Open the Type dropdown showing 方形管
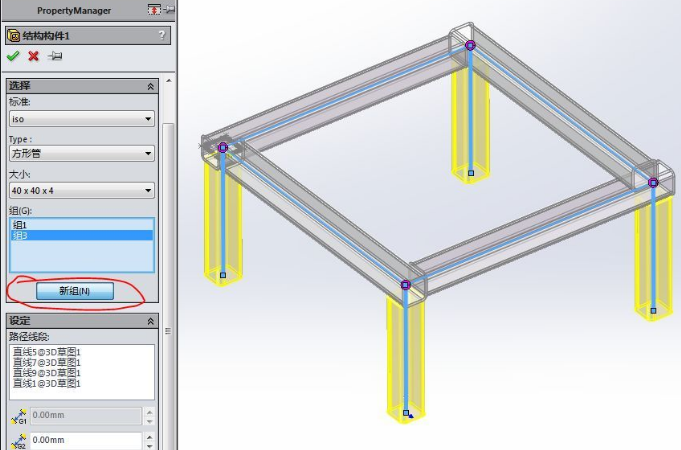681x450 pixels. tap(82, 153)
